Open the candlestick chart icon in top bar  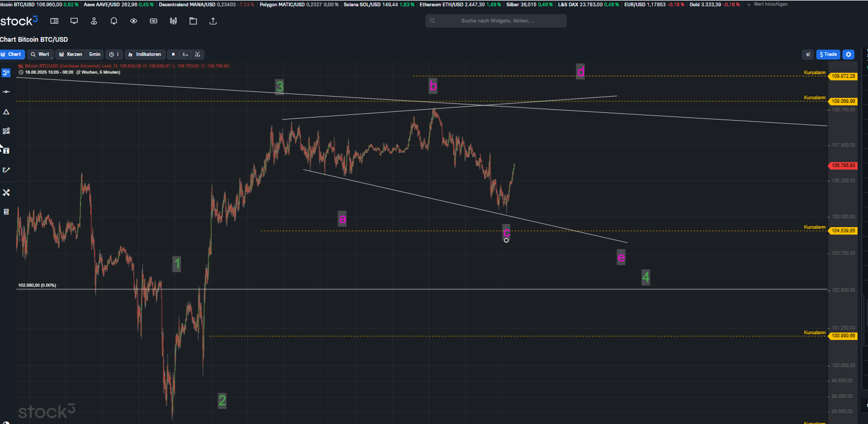tap(173, 21)
